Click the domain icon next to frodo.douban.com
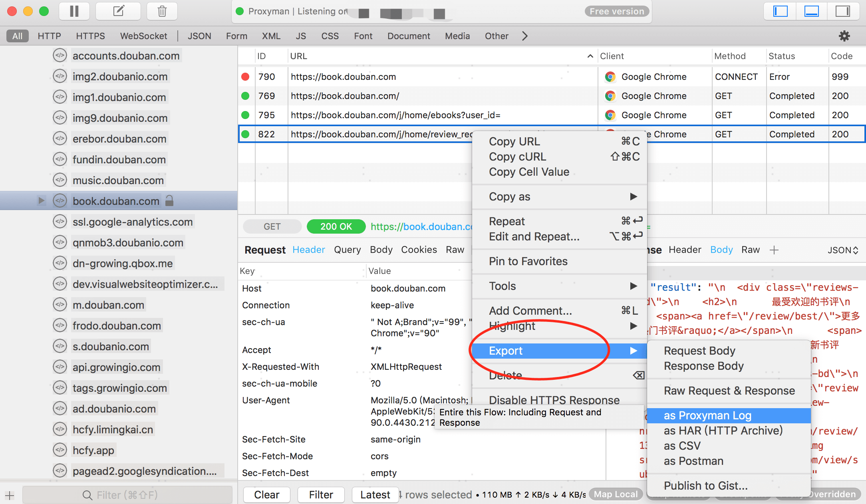This screenshot has width=866, height=504. pos(60,325)
